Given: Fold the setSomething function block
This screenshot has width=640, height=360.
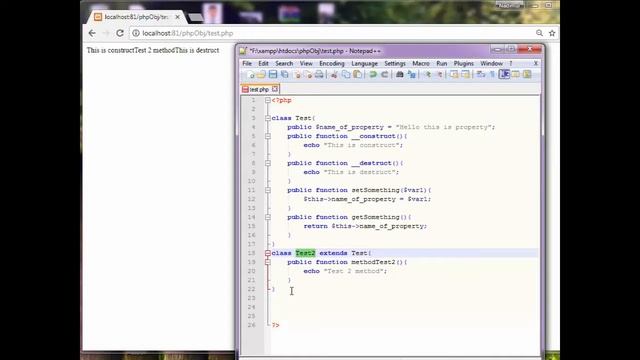Looking at the screenshot, I should coord(268,190).
